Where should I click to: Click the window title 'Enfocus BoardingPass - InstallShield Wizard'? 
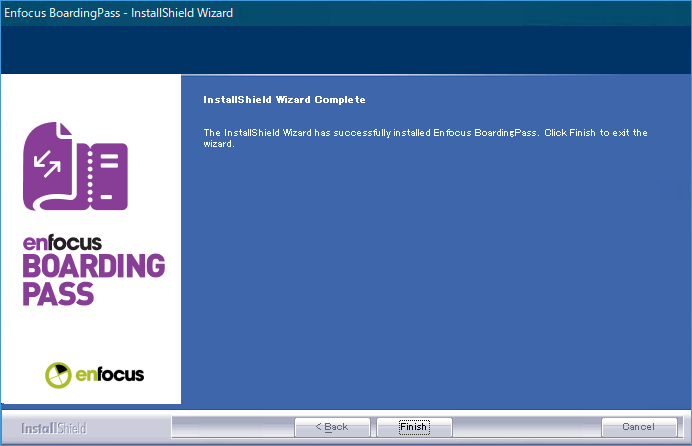tap(119, 13)
